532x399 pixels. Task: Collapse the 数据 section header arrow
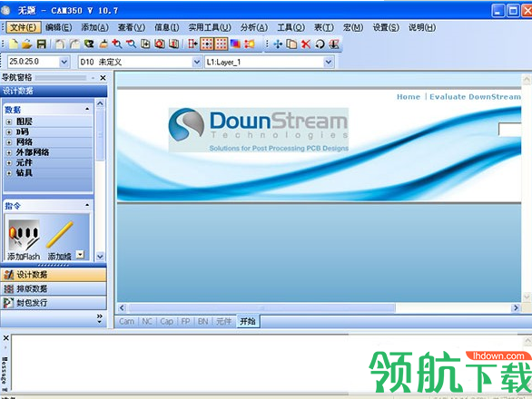87,109
